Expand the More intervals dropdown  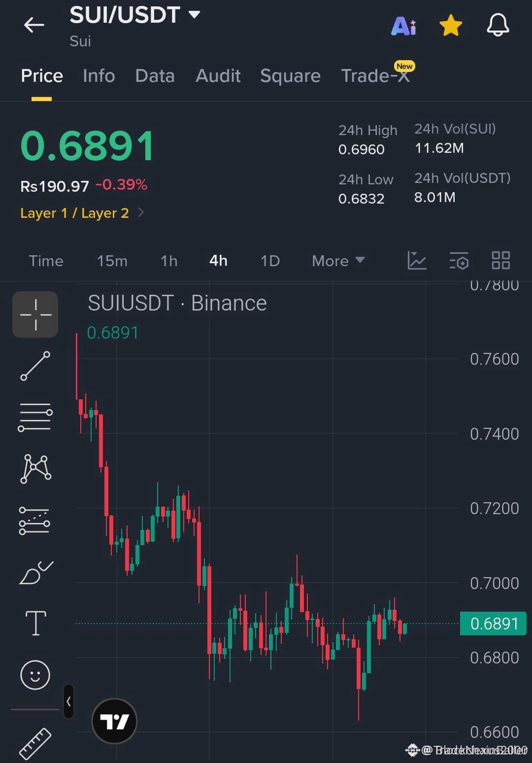coord(338,261)
